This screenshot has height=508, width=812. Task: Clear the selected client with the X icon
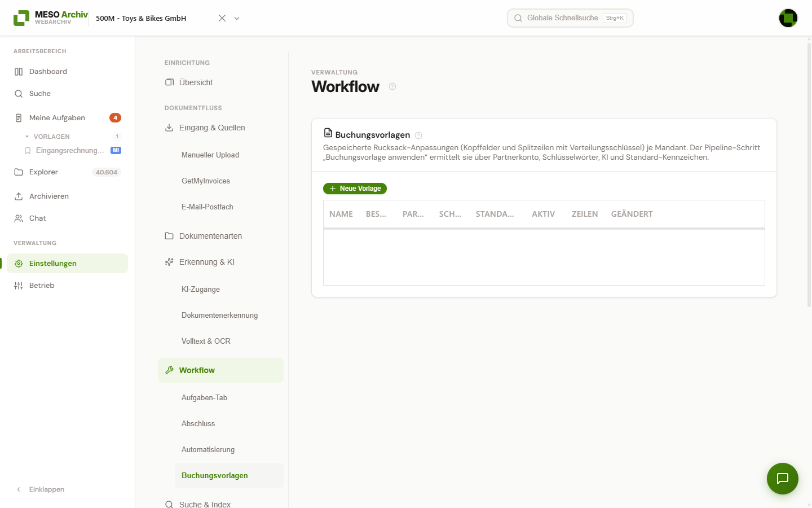tap(222, 18)
